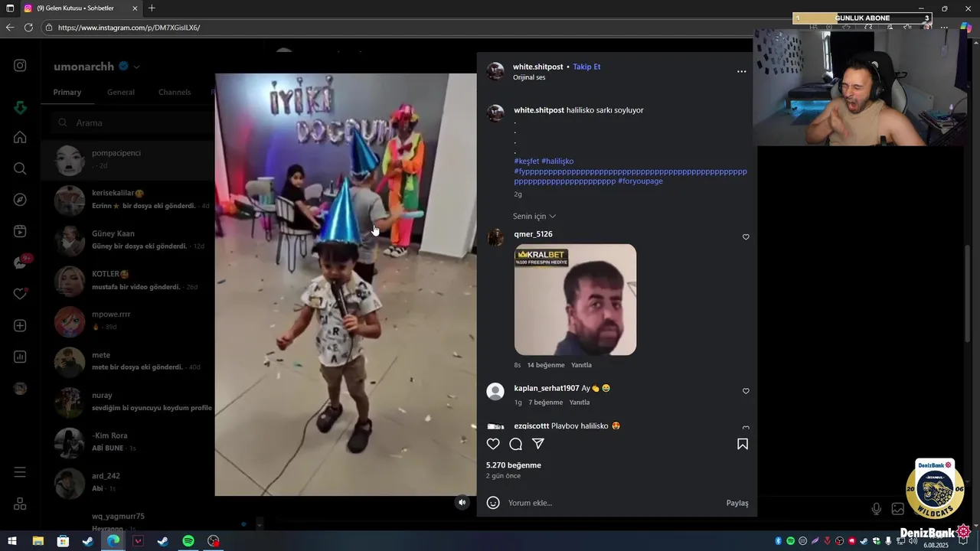Like qmer_5126's comment
Screen dimensions: 980x551
746,237
